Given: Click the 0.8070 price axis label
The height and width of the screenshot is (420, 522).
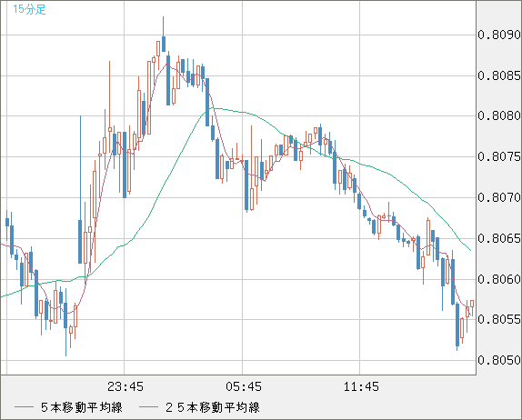Looking at the screenshot, I should coord(499,197).
